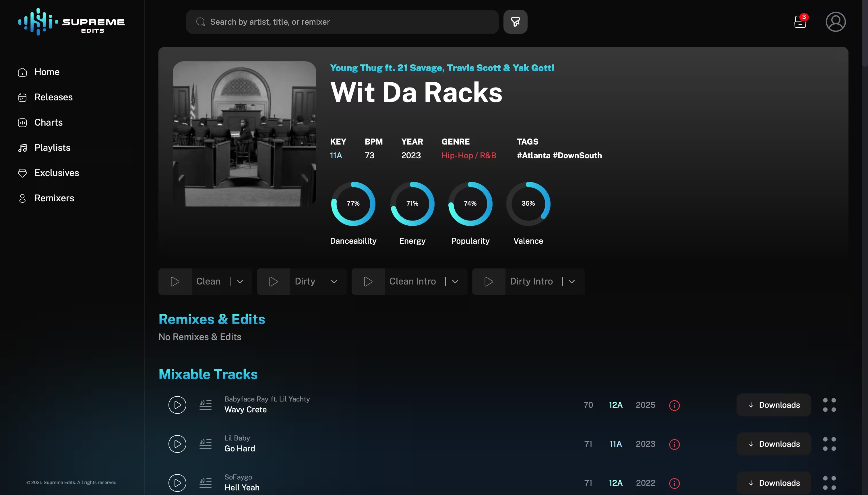Play the Wavy Crete mixable track

(x=177, y=405)
